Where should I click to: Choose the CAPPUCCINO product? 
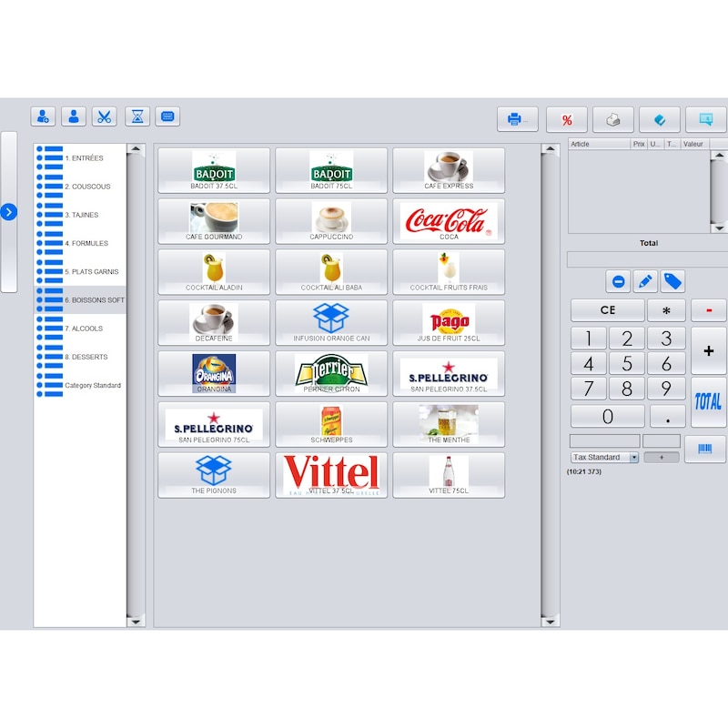click(x=331, y=221)
